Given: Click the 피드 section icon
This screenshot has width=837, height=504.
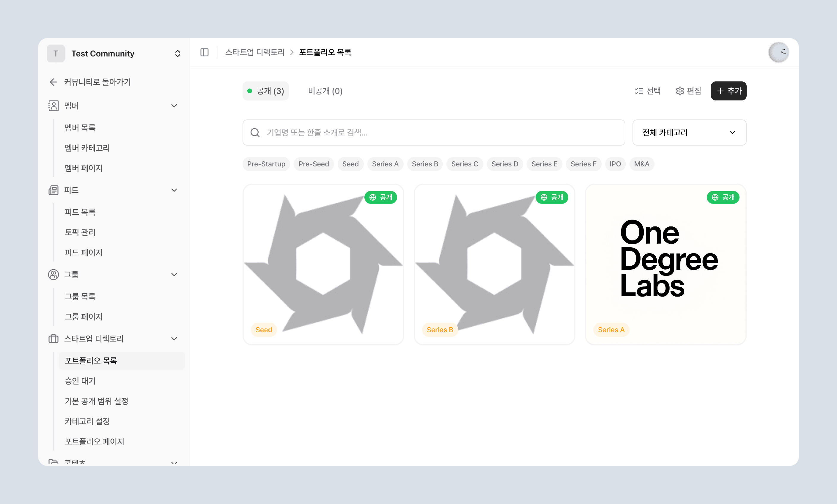Looking at the screenshot, I should [x=53, y=190].
